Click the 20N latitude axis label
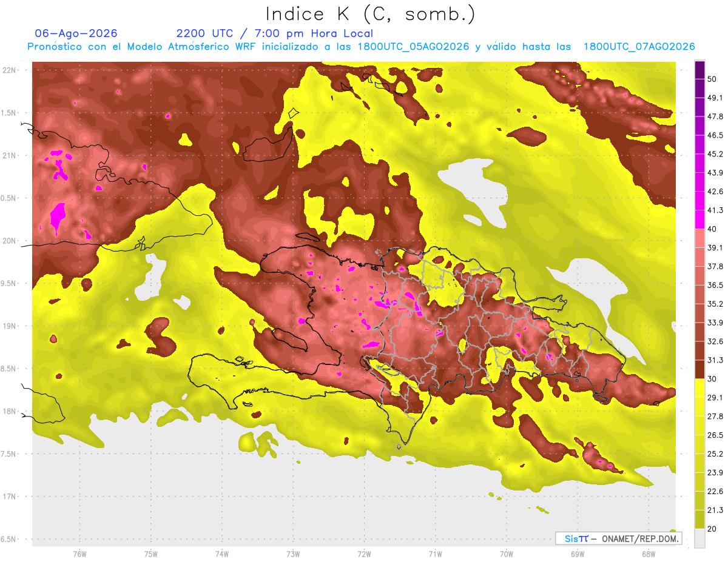Viewport: 728px width, 562px height. click(10, 241)
